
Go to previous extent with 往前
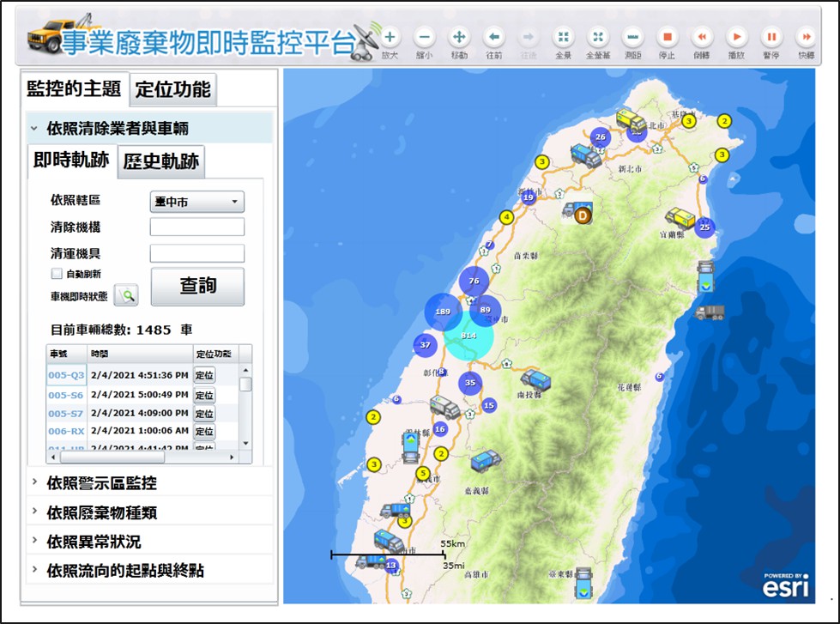pos(494,37)
